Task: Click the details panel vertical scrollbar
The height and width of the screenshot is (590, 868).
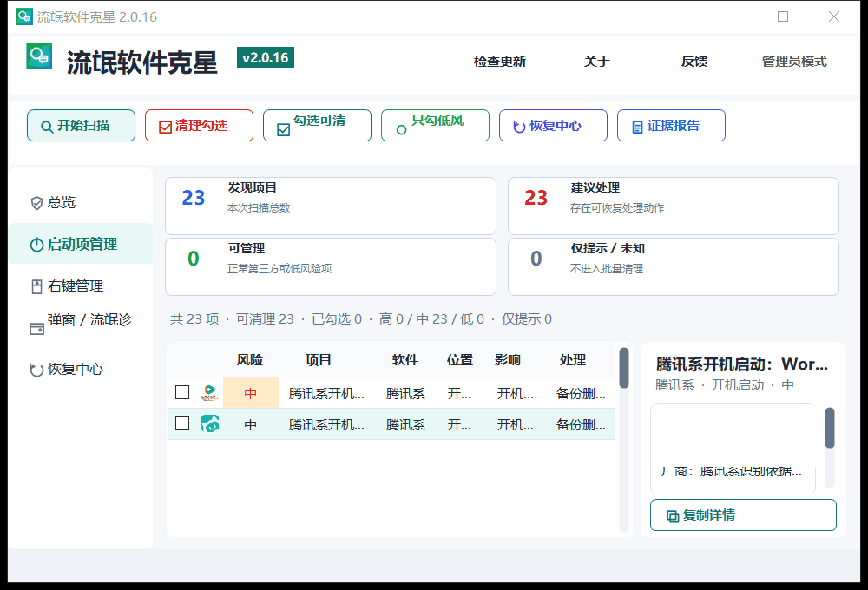Action: 829,447
